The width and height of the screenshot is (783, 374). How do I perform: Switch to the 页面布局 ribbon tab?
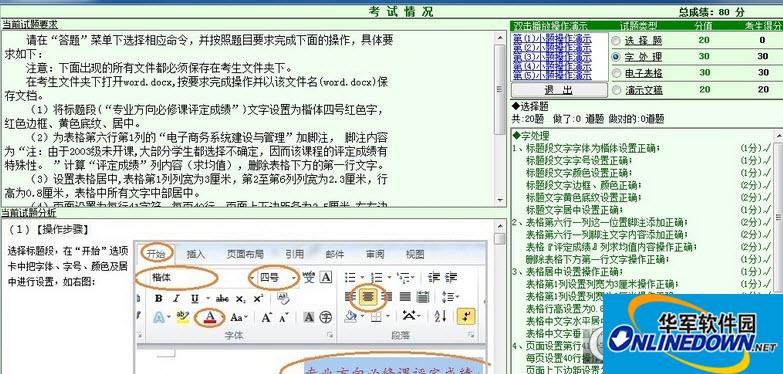pyautogui.click(x=245, y=254)
